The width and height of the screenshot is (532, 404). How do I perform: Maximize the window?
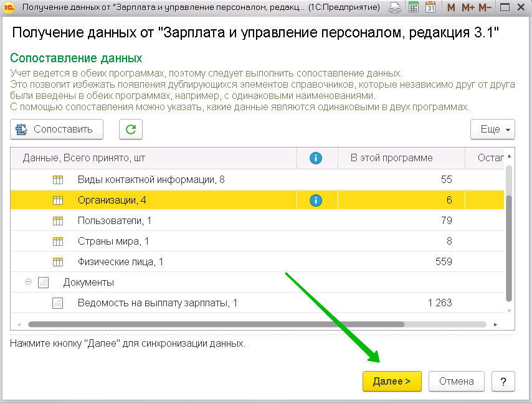(x=505, y=7)
